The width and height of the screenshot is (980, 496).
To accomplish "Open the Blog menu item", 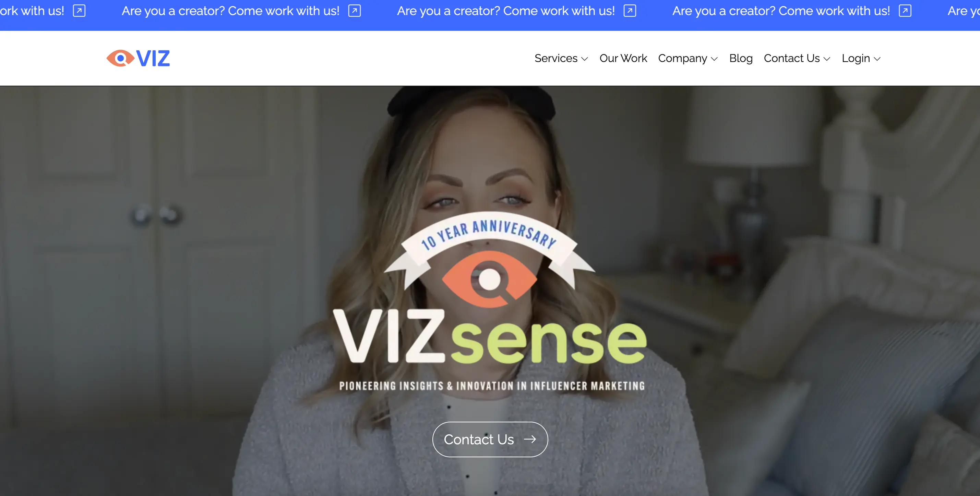I will click(x=741, y=58).
